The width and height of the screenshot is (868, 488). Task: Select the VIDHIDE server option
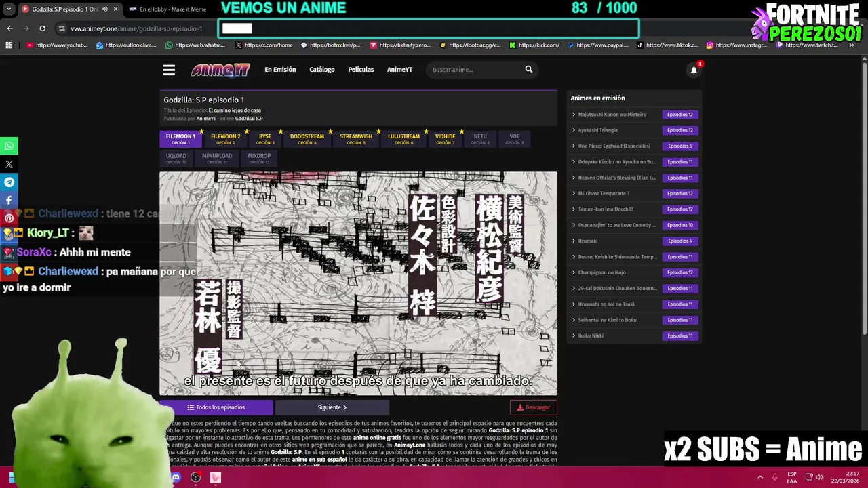pyautogui.click(x=446, y=139)
